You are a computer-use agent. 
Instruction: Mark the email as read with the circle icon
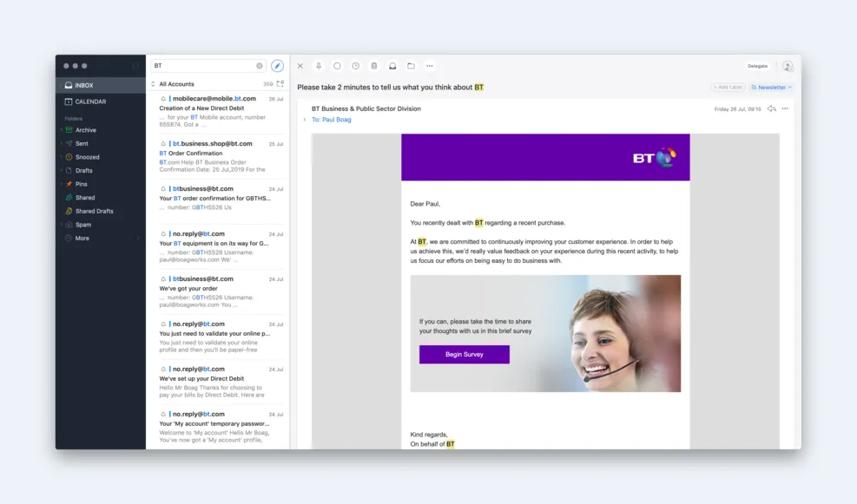tap(337, 66)
